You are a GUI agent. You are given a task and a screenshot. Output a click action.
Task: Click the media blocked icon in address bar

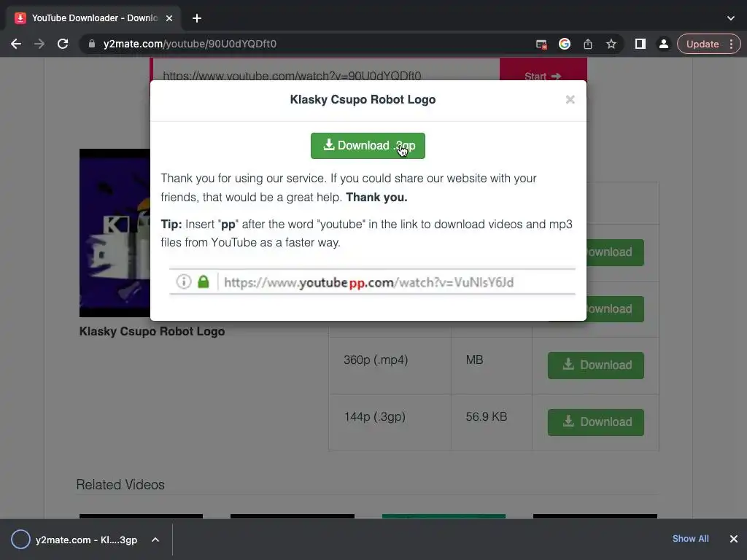tap(541, 44)
